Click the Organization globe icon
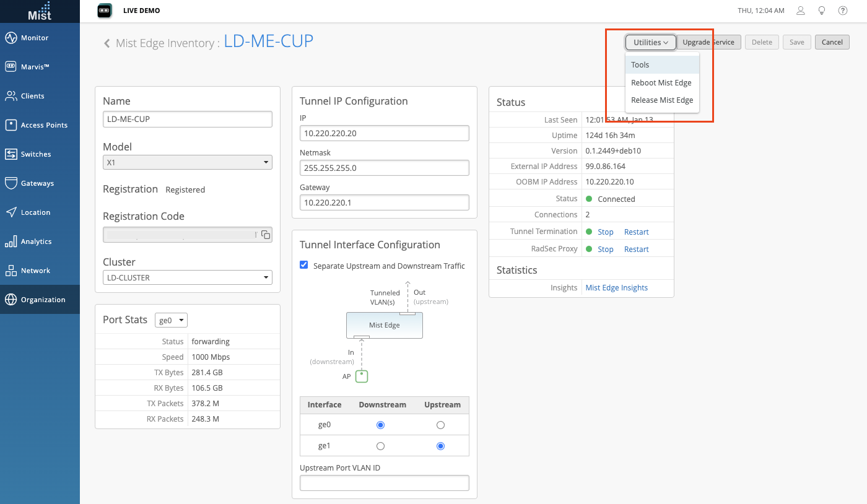 tap(11, 300)
